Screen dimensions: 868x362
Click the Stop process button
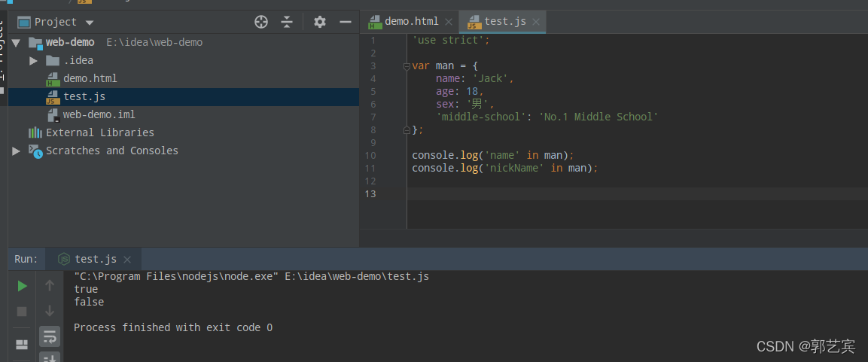pos(22,312)
